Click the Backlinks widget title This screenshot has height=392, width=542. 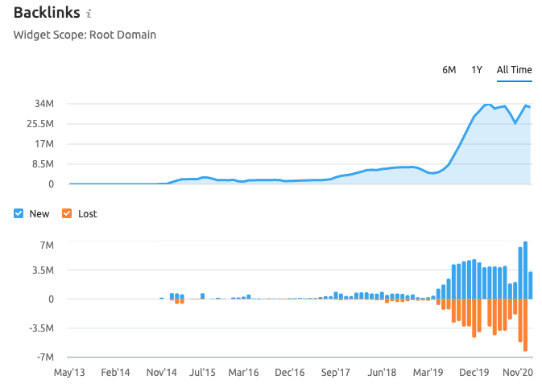(x=47, y=13)
